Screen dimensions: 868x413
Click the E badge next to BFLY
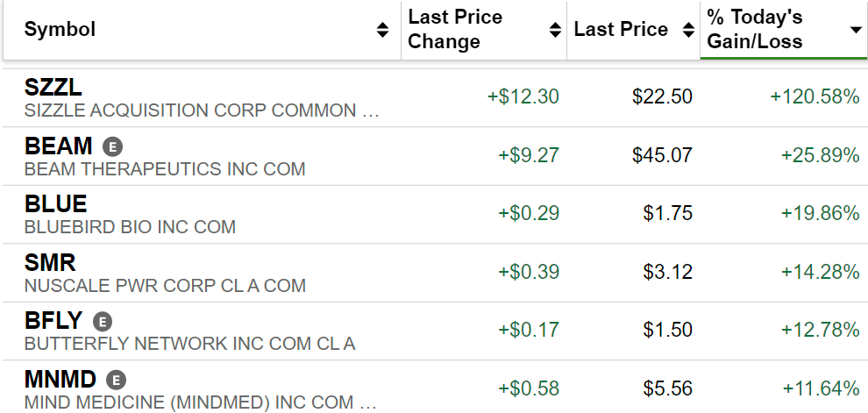(103, 322)
